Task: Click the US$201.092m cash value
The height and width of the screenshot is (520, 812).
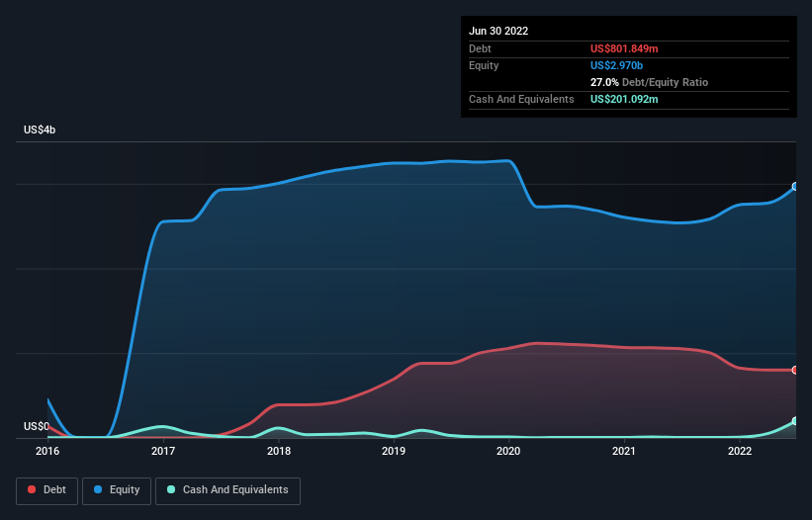Action: [x=624, y=99]
